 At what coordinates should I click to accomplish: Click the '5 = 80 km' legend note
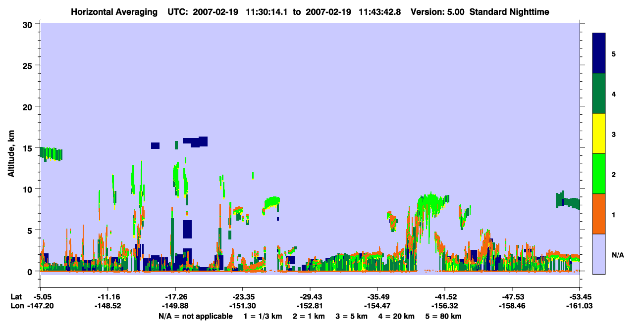(444, 316)
